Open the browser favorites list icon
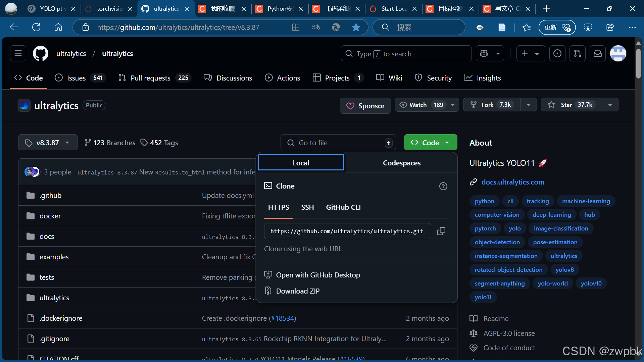644x362 pixels. click(x=527, y=27)
